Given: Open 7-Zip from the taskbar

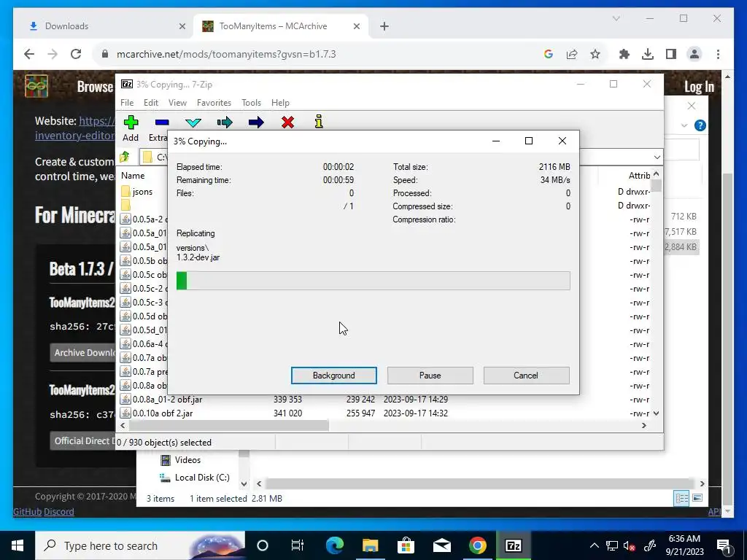Looking at the screenshot, I should (x=513, y=545).
